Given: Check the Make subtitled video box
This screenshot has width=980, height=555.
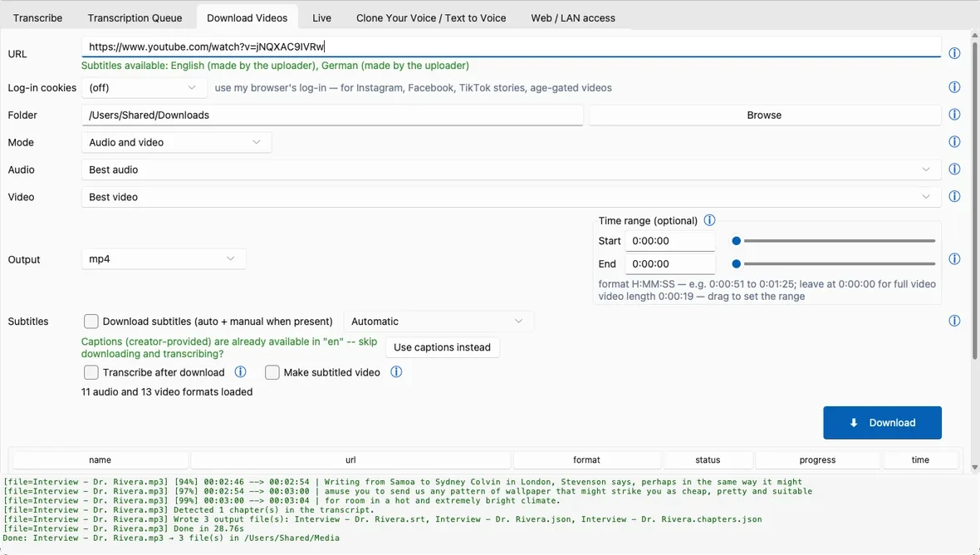Looking at the screenshot, I should [272, 372].
